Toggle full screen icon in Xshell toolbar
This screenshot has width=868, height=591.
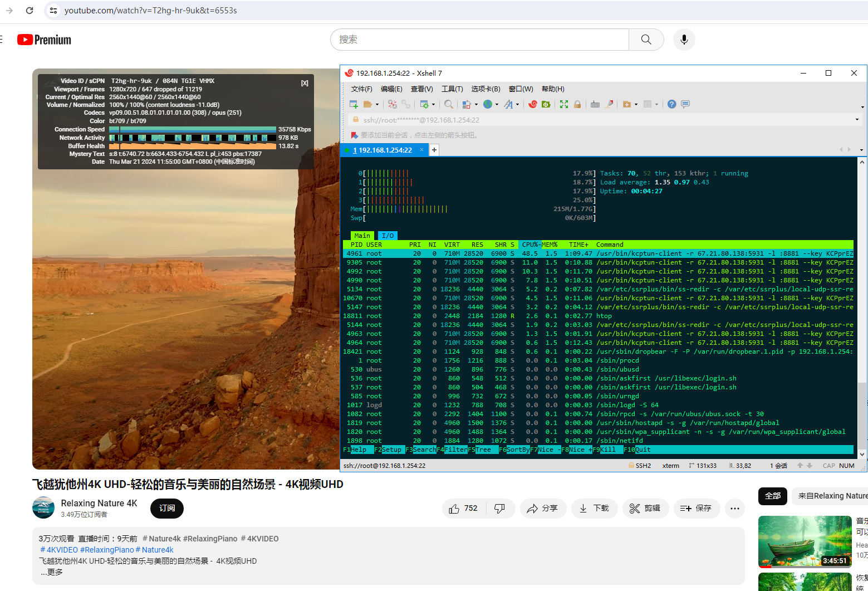[564, 104]
